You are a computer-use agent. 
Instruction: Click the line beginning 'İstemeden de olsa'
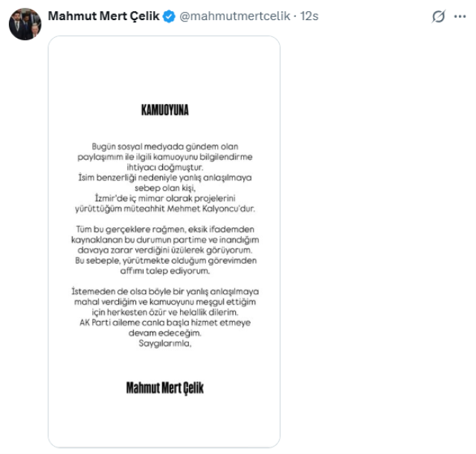(x=165, y=291)
